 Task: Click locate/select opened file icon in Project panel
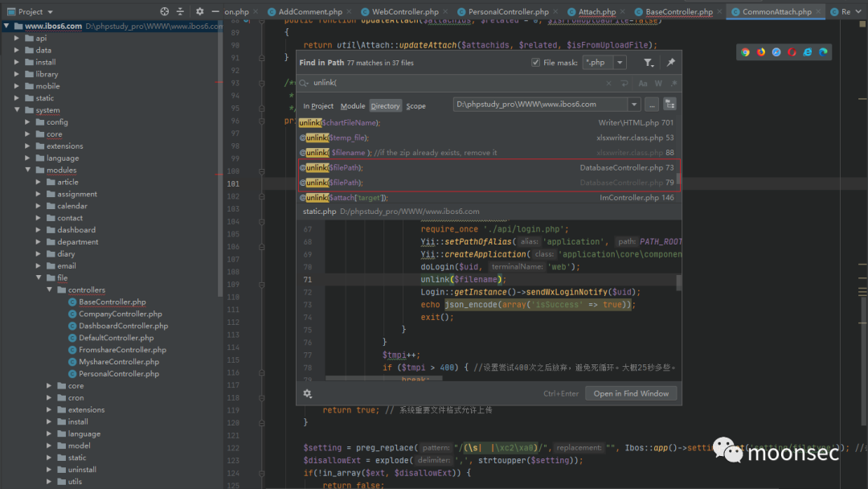click(165, 12)
